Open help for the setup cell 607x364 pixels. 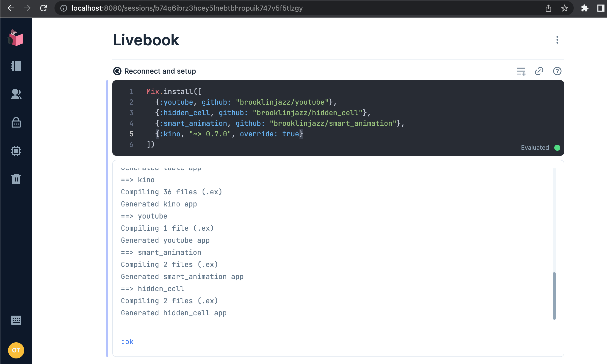pos(557,71)
